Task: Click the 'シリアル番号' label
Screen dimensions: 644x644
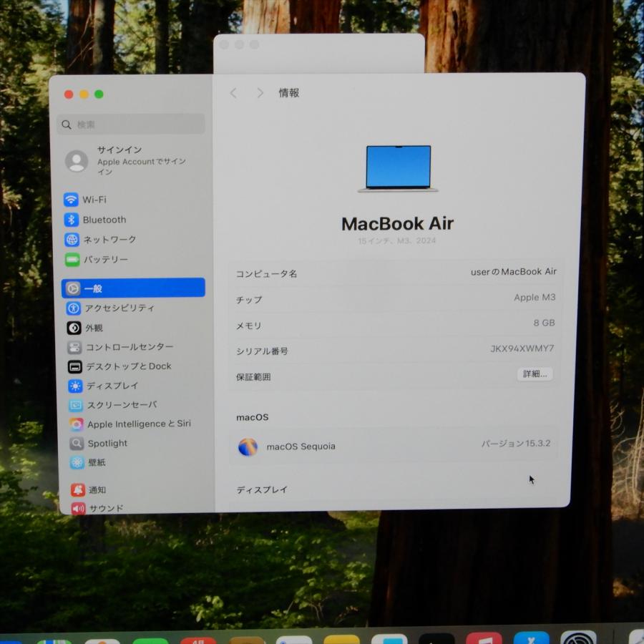Action: [x=262, y=351]
